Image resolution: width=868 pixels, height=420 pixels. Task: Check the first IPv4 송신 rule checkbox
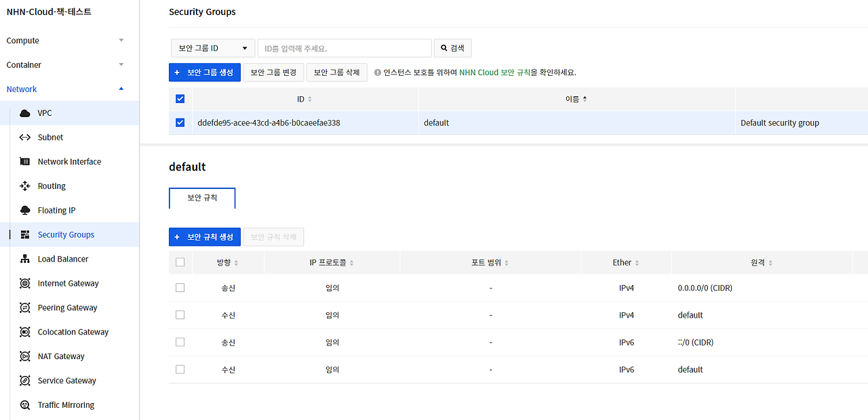(x=180, y=287)
